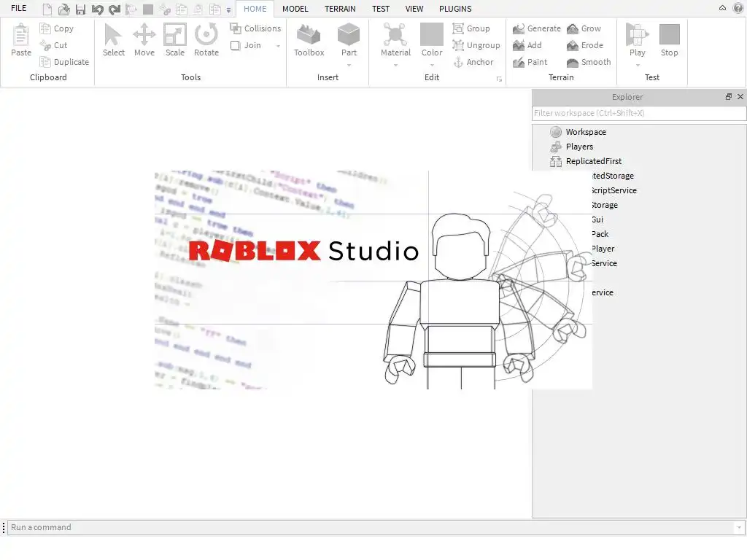
Task: Click Duplicate in the Clipboard group
Action: (x=64, y=62)
